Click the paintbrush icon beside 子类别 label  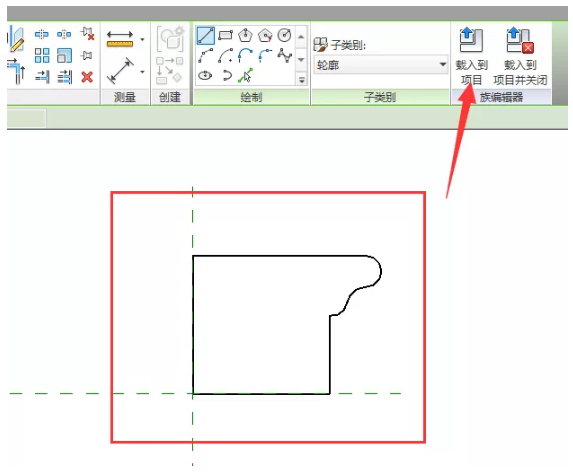[x=320, y=45]
